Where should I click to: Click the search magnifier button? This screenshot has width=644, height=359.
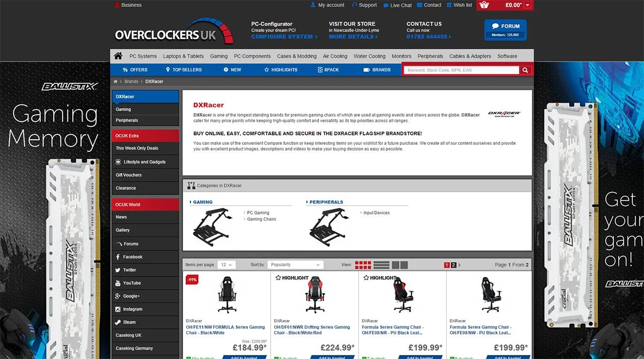[x=525, y=70]
